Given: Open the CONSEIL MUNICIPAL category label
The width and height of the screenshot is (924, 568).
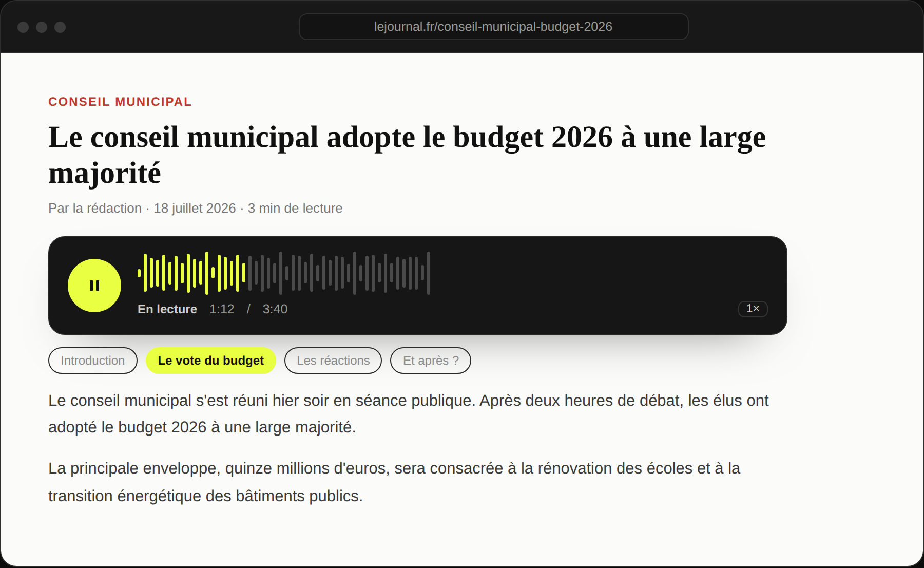Looking at the screenshot, I should coord(120,102).
